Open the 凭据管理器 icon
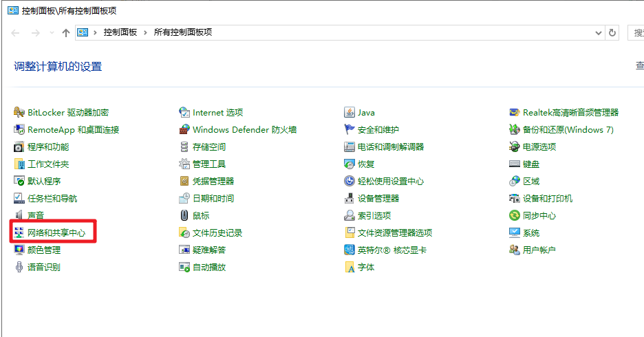The image size is (644, 337). 184,181
